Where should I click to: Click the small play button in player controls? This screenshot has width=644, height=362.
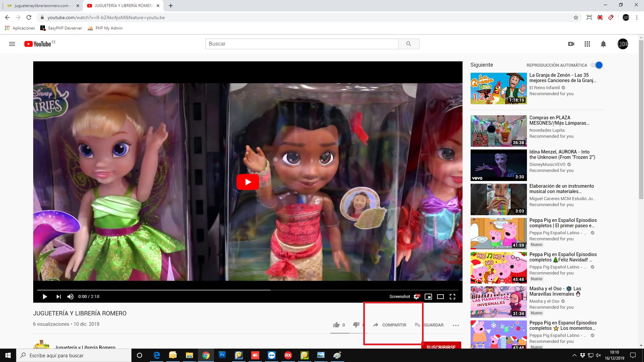(45, 297)
